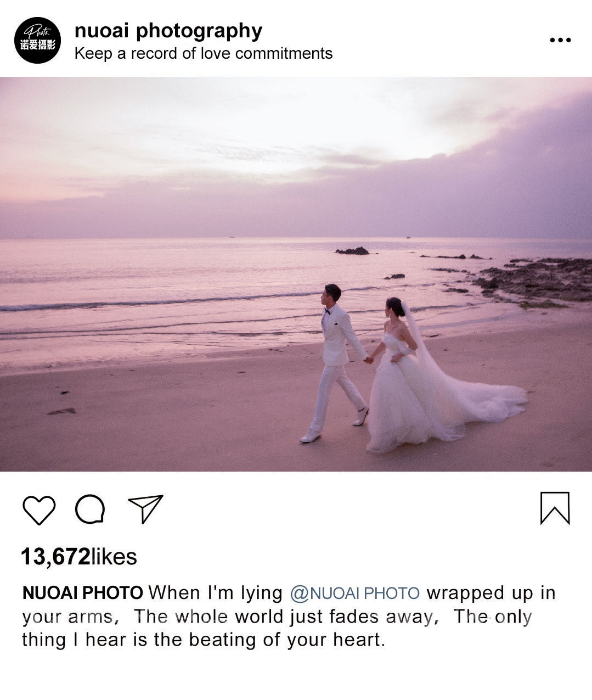Open the nuoai photography username header
Screen dimensions: 592x700
[x=168, y=31]
